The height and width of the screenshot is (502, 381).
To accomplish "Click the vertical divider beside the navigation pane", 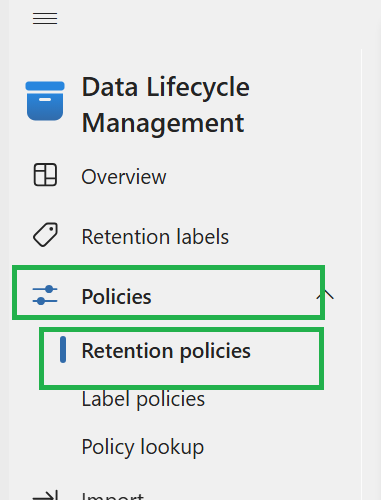I will 361,275.
